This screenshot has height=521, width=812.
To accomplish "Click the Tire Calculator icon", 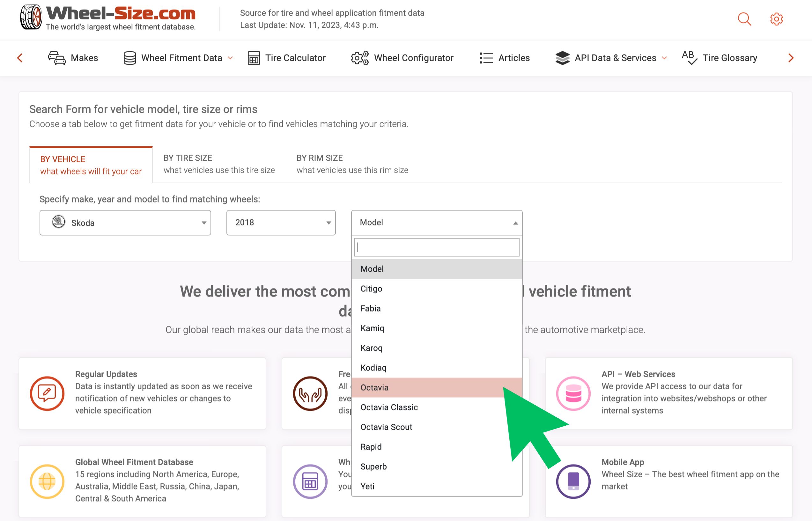I will [x=254, y=58].
